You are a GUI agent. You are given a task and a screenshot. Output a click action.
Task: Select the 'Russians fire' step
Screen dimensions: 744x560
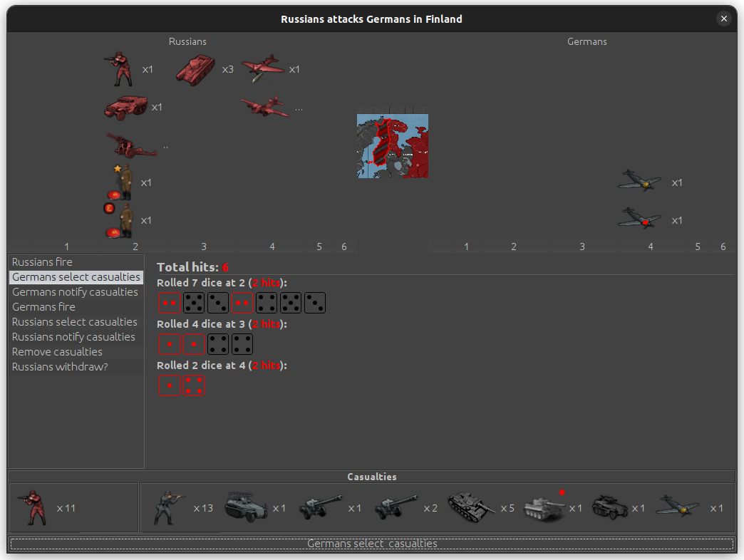tap(43, 262)
